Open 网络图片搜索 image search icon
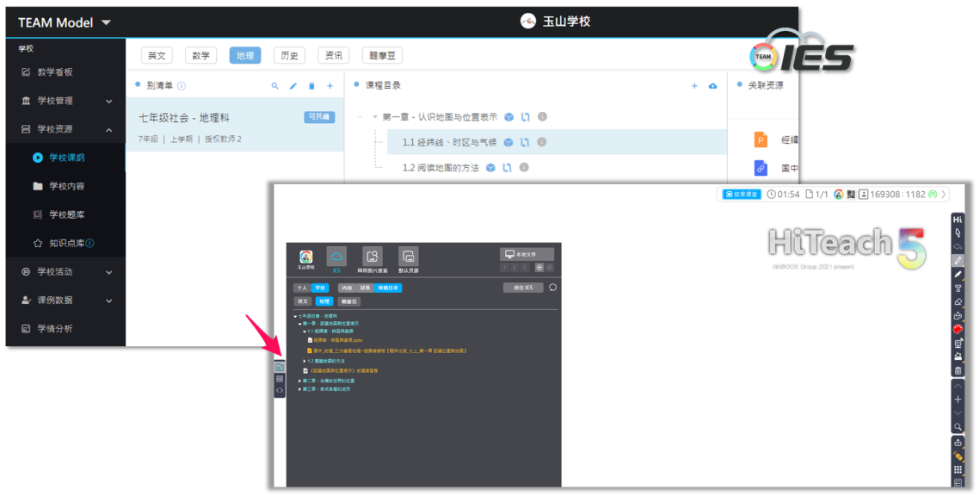Image resolution: width=980 pixels, height=496 pixels. (372, 257)
